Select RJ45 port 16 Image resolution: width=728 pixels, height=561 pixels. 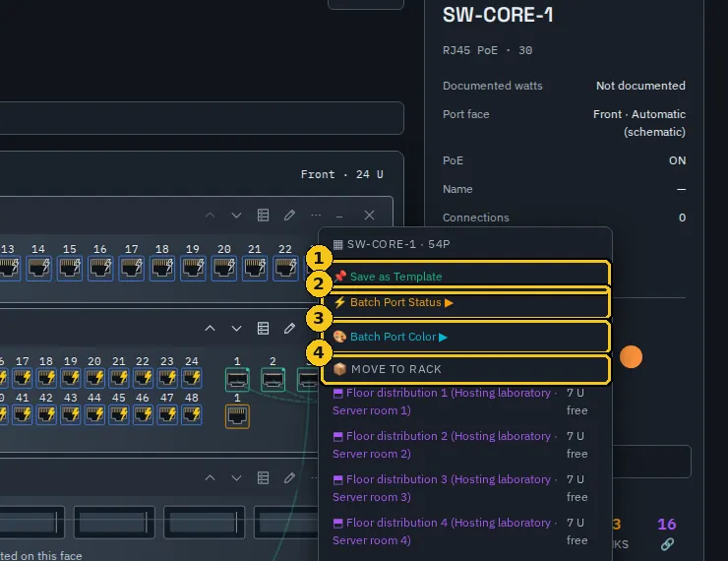[x=100, y=269]
